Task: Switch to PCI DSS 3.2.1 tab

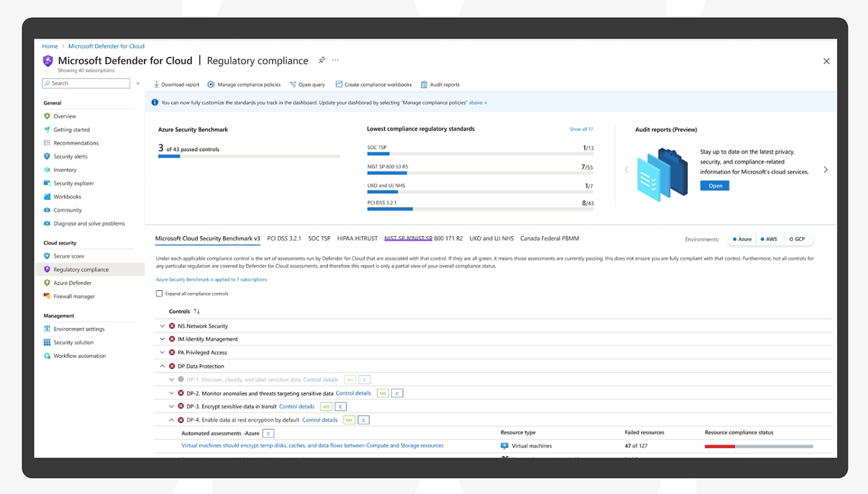Action: point(284,238)
